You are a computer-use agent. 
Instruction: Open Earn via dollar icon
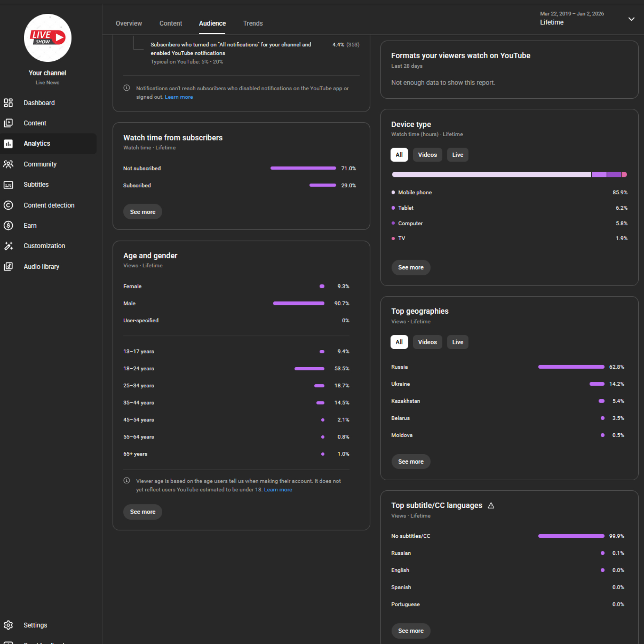click(x=8, y=226)
